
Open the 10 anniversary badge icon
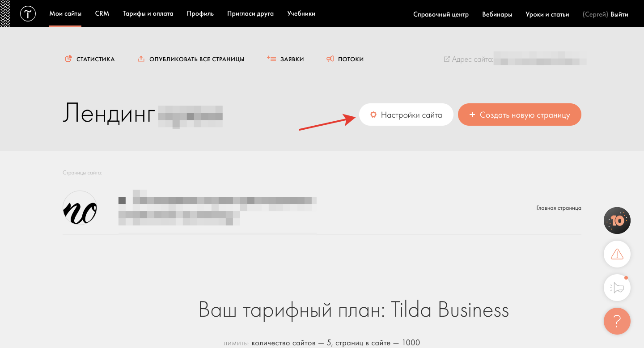[x=617, y=221]
